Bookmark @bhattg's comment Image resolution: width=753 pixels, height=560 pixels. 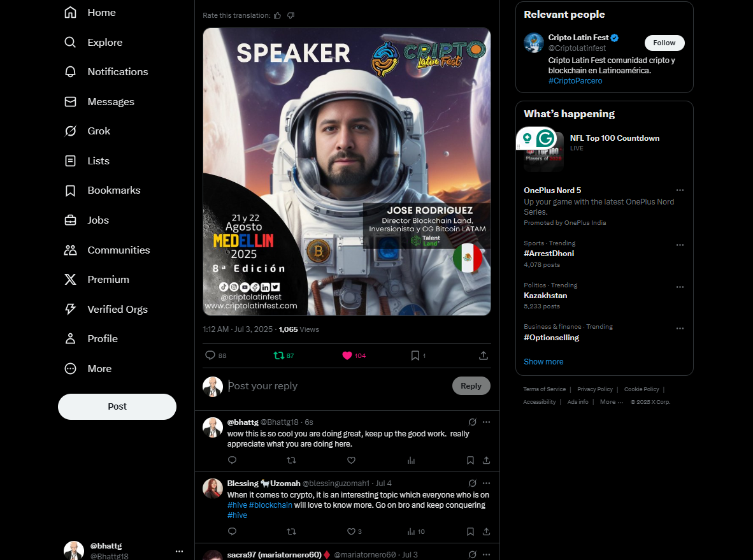(471, 460)
